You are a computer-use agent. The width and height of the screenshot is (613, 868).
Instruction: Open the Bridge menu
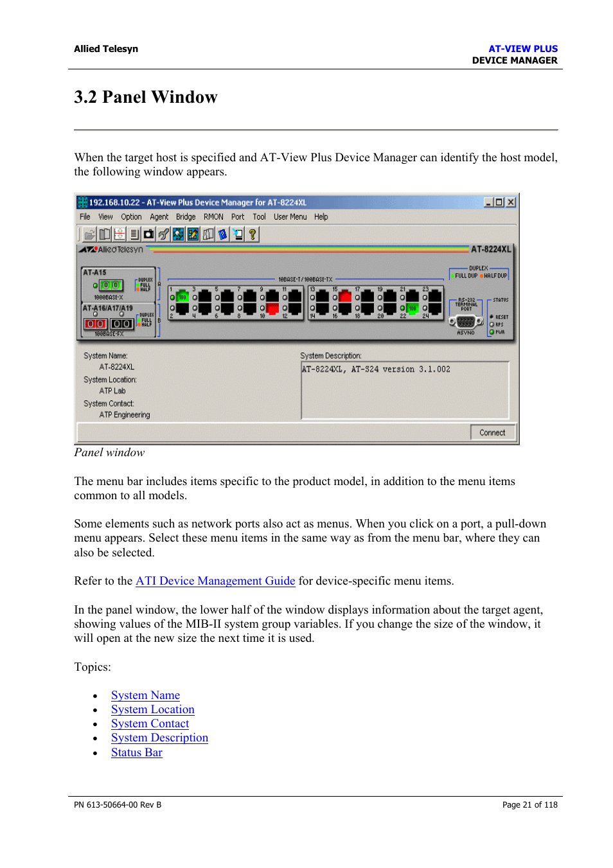(x=186, y=217)
